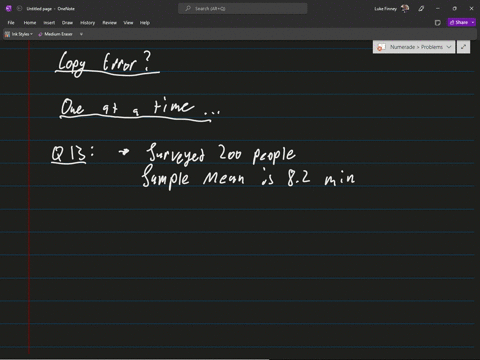
Task: Open the File menu
Action: 11,23
